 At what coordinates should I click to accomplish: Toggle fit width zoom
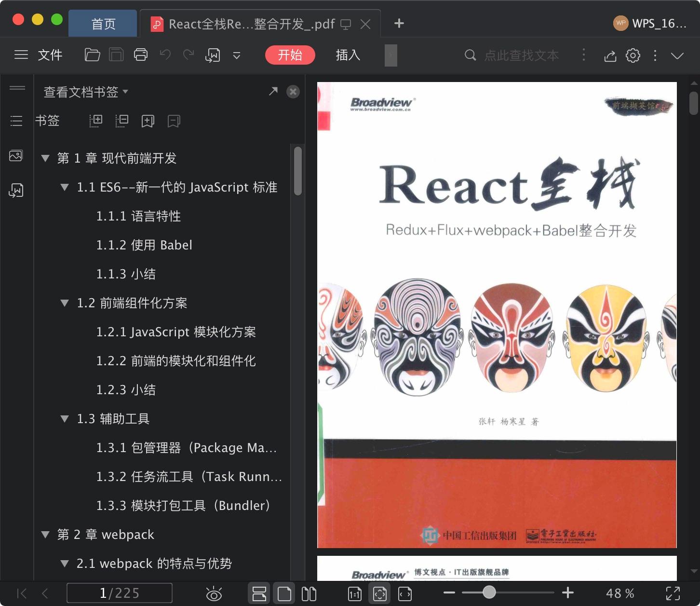(405, 593)
